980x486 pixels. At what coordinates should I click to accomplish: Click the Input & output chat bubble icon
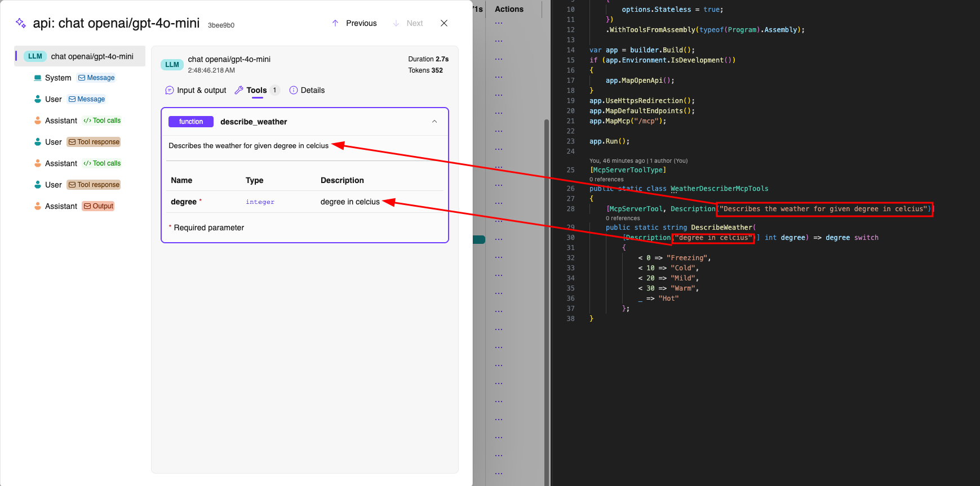(169, 90)
